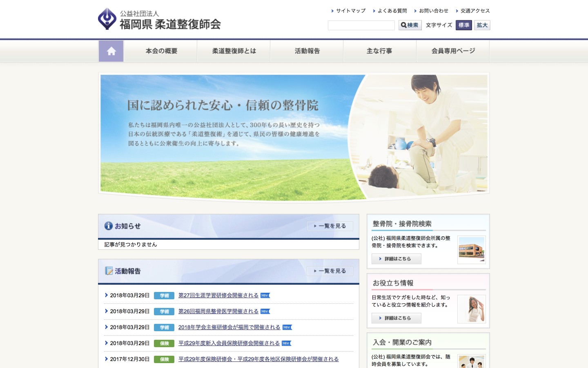Viewport: 588px width, 368px height.
Task: Click NEW badge beside 第27回生涯学習研修会
Action: pos(265,295)
